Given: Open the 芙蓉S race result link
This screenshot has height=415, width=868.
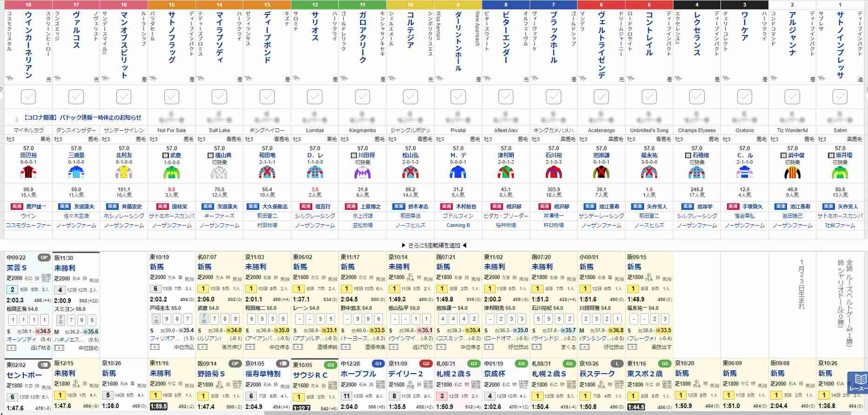Looking at the screenshot, I should (x=17, y=268).
